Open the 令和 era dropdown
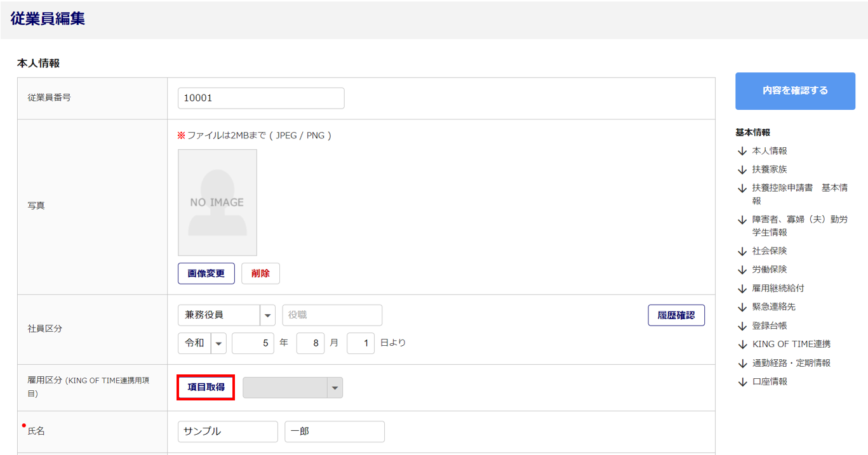Image resolution: width=868 pixels, height=455 pixels. pos(202,343)
